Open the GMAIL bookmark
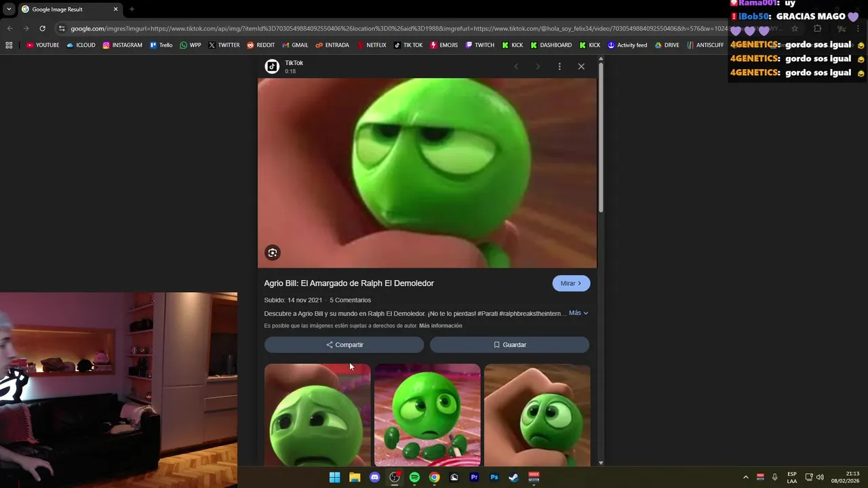 pos(295,45)
